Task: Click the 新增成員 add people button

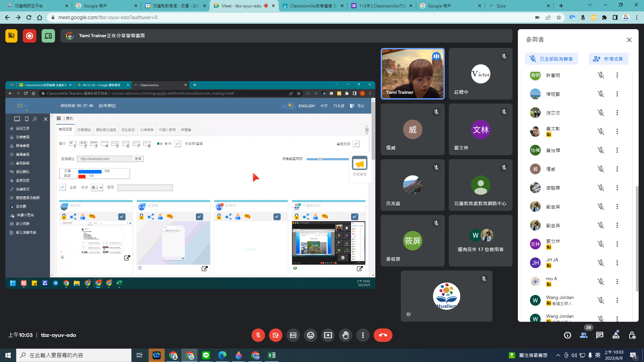Action: (608, 59)
